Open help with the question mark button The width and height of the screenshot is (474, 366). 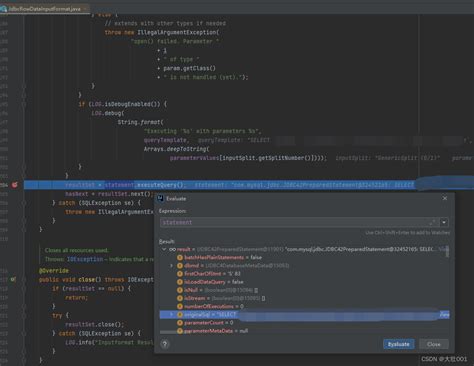[165, 344]
